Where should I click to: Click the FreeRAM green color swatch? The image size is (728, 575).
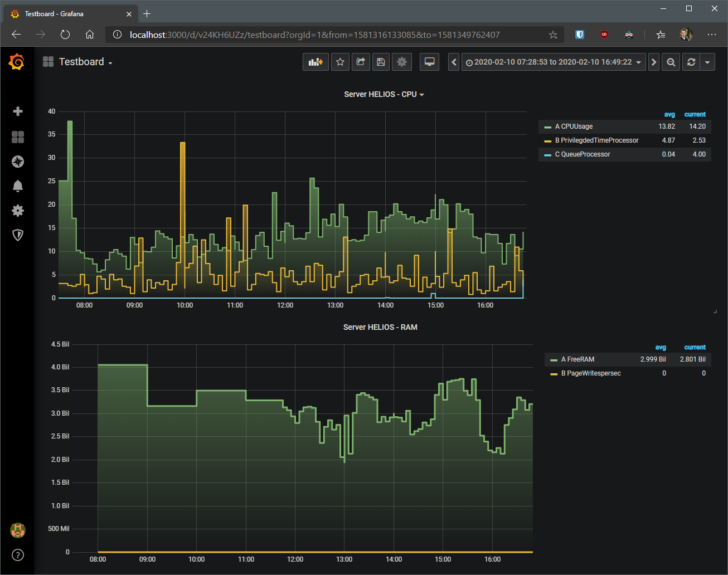click(554, 360)
